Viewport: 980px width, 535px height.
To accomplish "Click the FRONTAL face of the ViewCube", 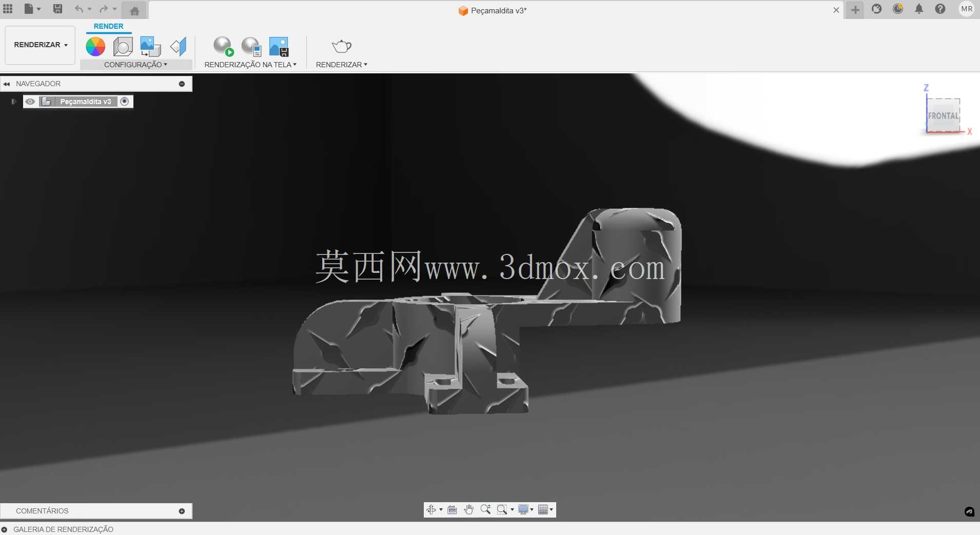I will click(x=943, y=116).
